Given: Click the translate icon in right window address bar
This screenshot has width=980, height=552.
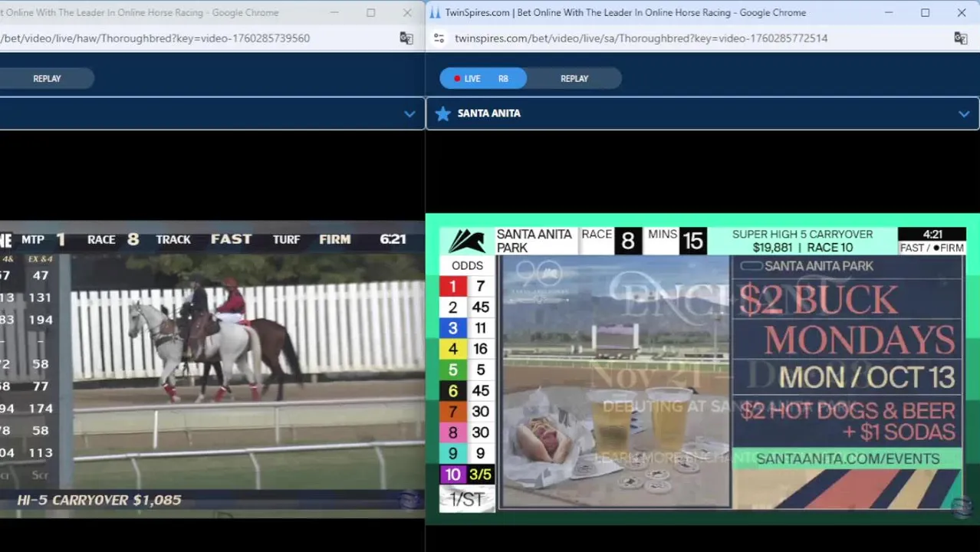Looking at the screenshot, I should click(x=960, y=38).
